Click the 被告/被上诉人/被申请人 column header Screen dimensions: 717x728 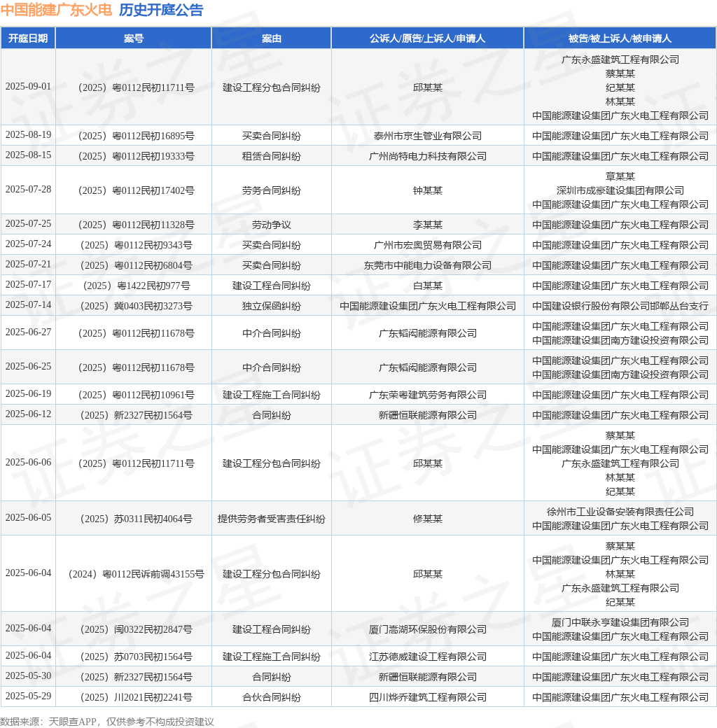pyautogui.click(x=620, y=38)
